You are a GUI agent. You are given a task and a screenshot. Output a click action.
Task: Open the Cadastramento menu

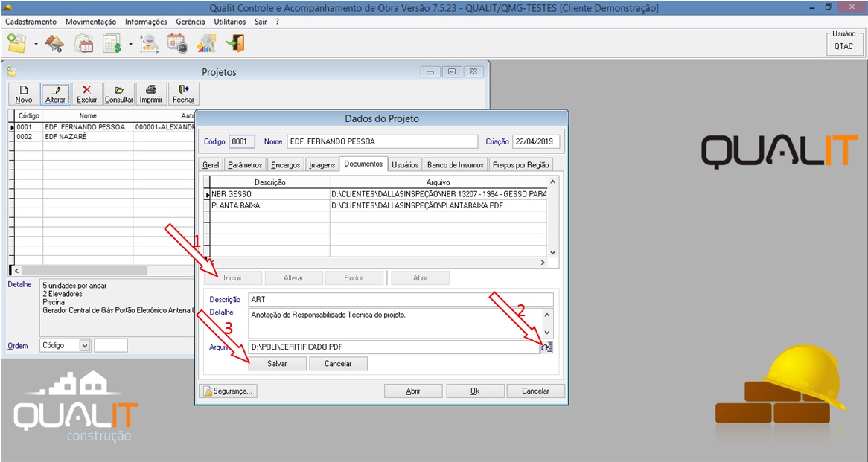click(x=31, y=22)
